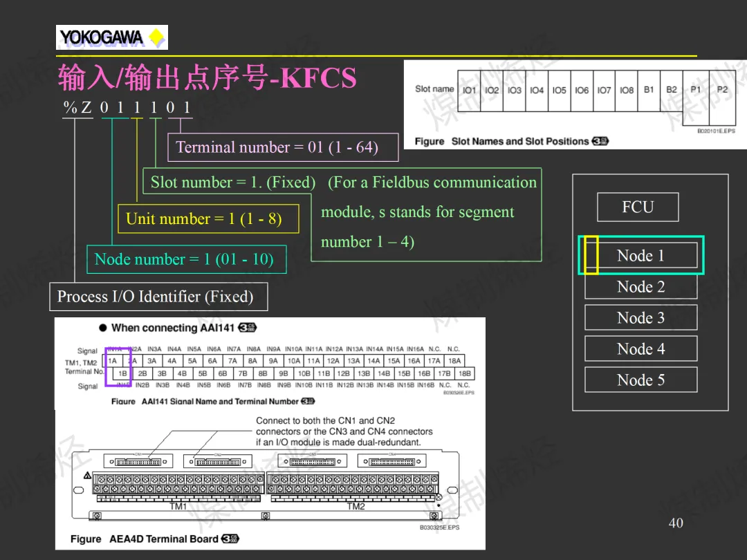This screenshot has height=560, width=747.
Task: Click slot IO7 in the slot diagram
Action: (x=604, y=91)
